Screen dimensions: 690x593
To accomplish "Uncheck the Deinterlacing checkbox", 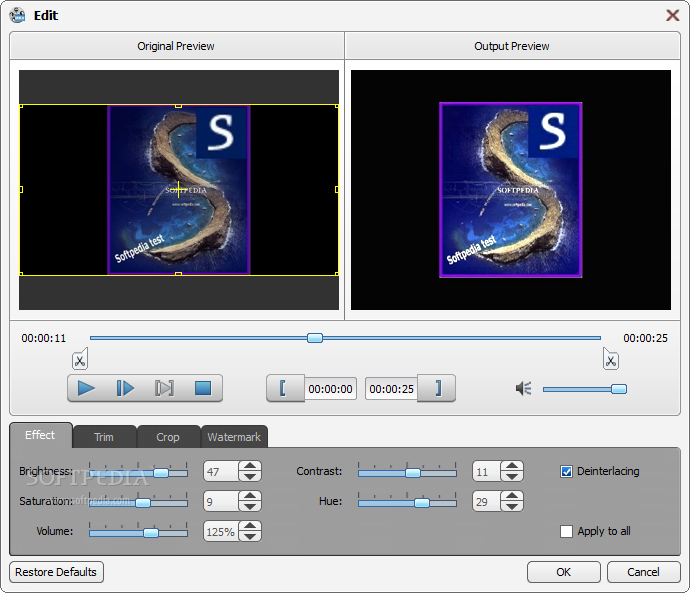I will click(566, 472).
